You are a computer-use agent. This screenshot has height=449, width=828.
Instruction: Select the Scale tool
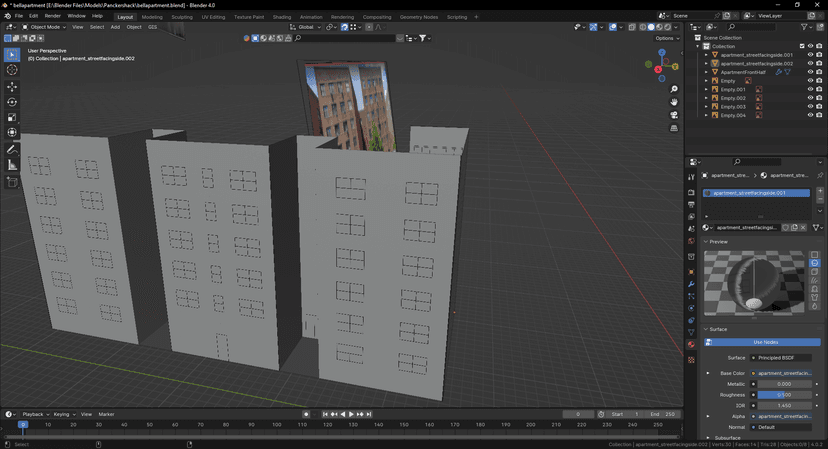tap(12, 117)
